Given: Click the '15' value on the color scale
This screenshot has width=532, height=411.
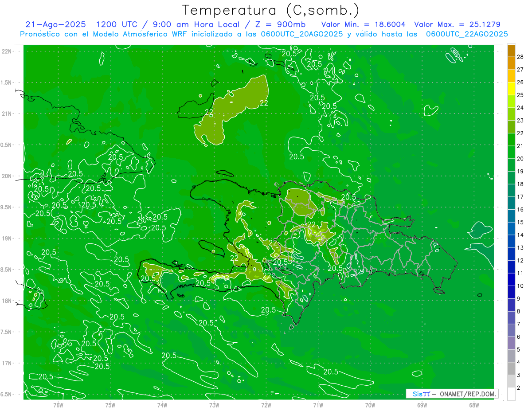Looking at the screenshot, I should [520, 222].
